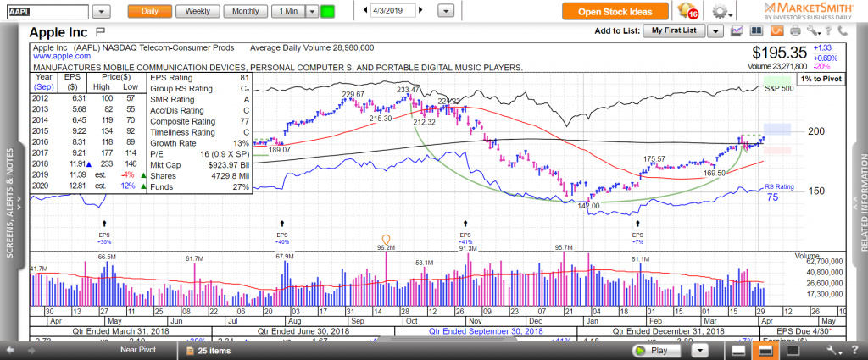This screenshot has height=360, width=868.
Task: Switch to the Weekly chart period
Action: coord(198,11)
